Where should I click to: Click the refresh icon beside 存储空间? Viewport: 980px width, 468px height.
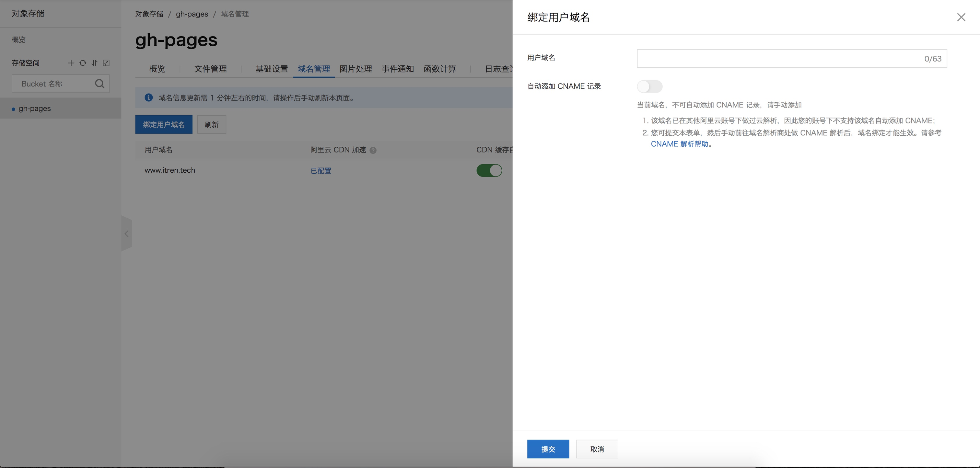(x=83, y=63)
